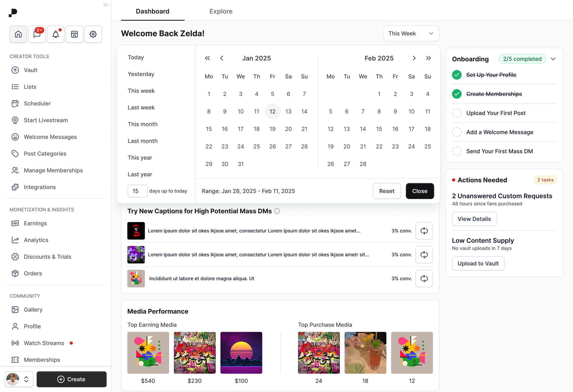Check Send Your First Mass DM circle

(457, 151)
